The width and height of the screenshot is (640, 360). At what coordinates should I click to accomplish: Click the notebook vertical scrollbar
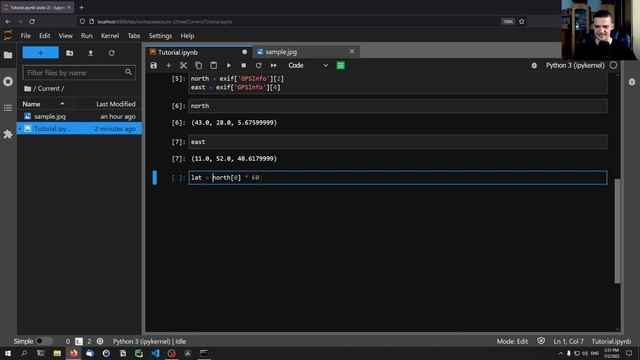click(617, 230)
